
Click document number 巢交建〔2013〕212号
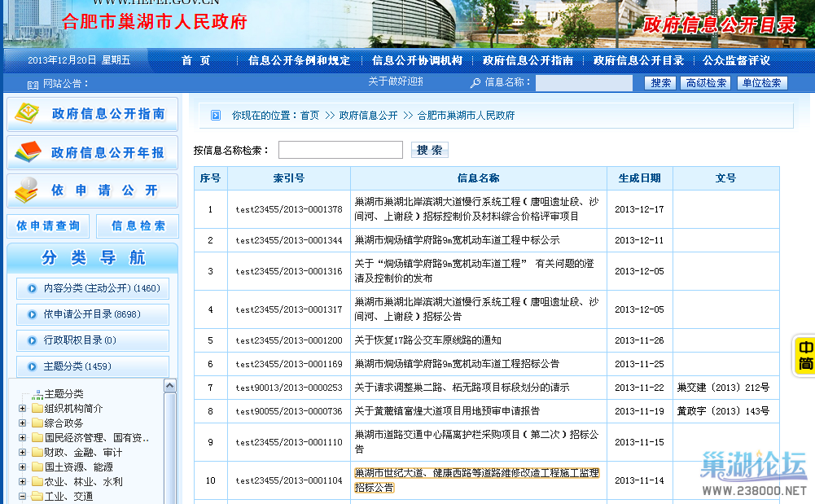[x=723, y=388]
